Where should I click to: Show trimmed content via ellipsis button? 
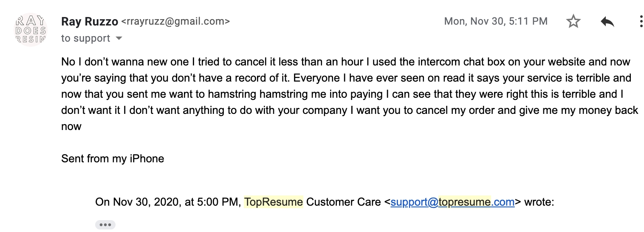point(105,225)
